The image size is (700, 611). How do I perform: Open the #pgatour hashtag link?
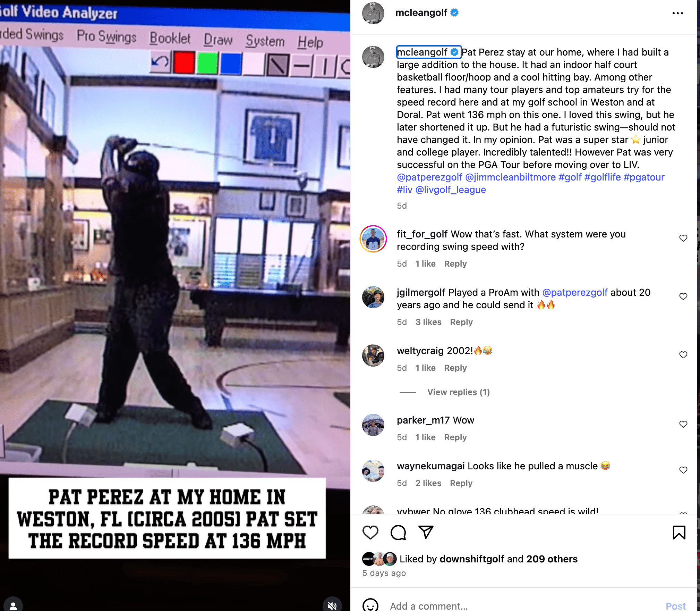coord(644,177)
